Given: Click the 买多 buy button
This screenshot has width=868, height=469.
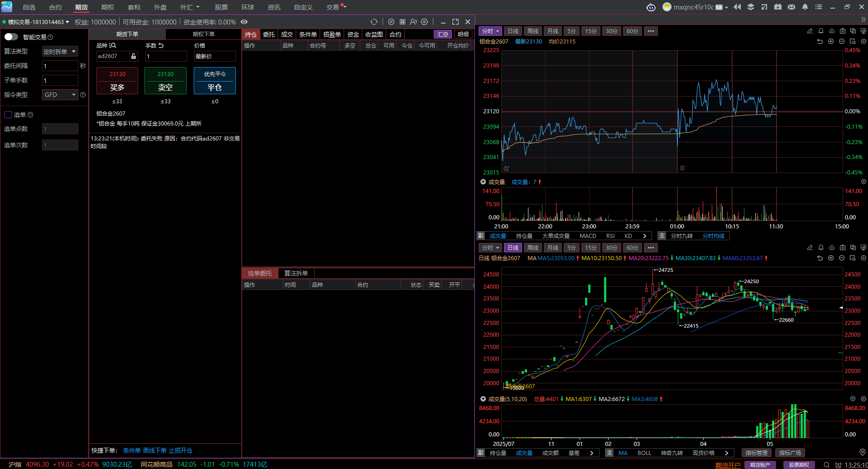Looking at the screenshot, I should coord(117,81).
